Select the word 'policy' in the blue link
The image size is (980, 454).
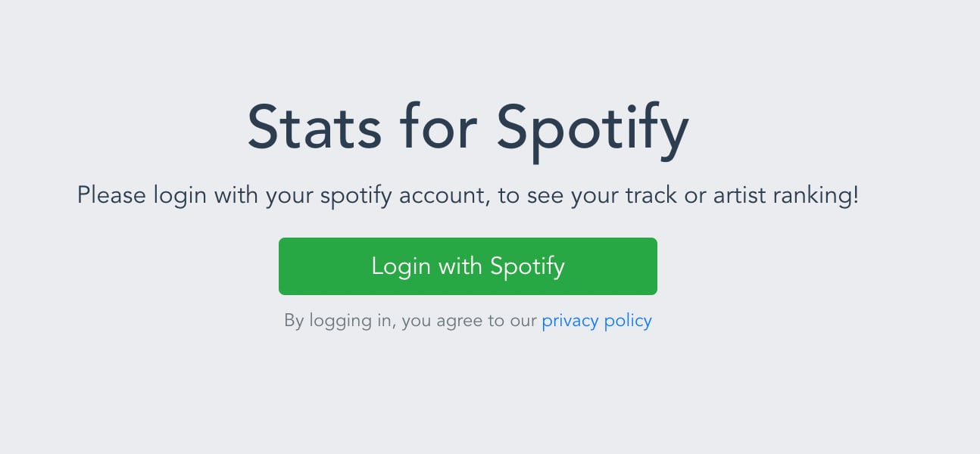coord(628,320)
